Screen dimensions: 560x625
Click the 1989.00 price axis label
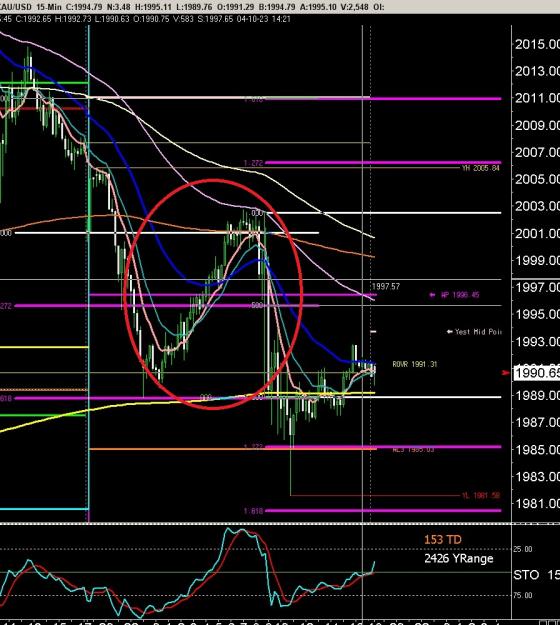click(x=537, y=395)
